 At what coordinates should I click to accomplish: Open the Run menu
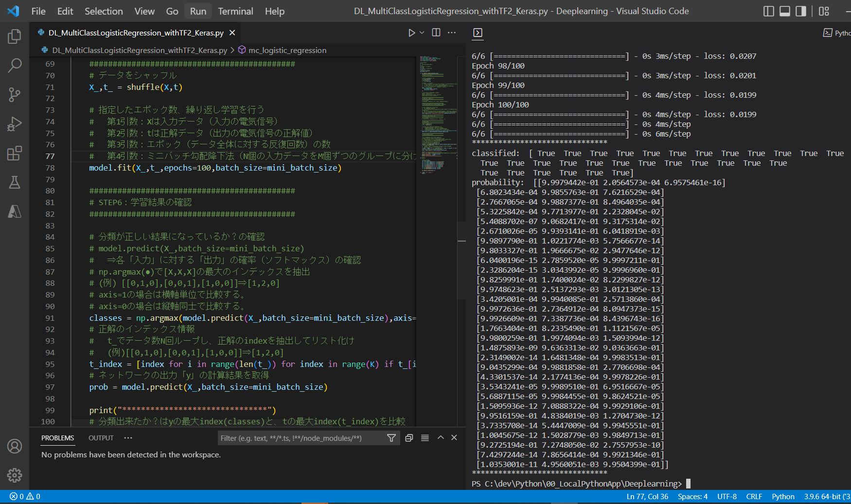tap(198, 11)
